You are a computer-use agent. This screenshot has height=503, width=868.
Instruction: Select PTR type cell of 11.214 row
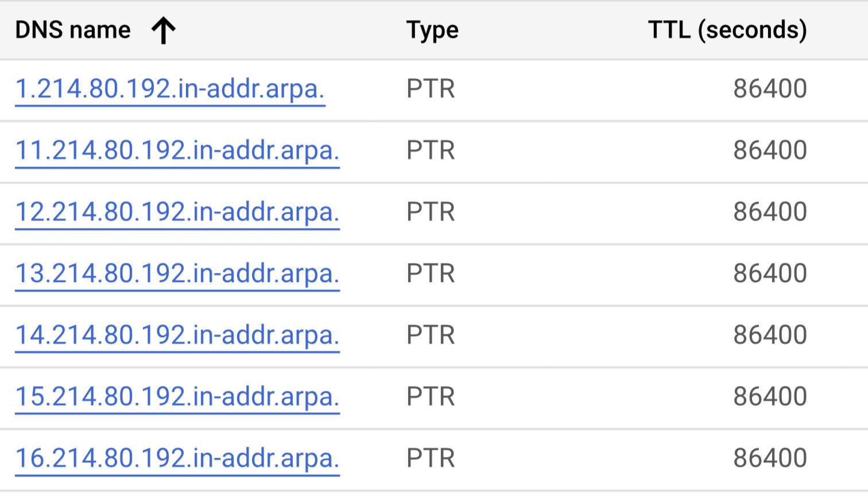tap(431, 150)
